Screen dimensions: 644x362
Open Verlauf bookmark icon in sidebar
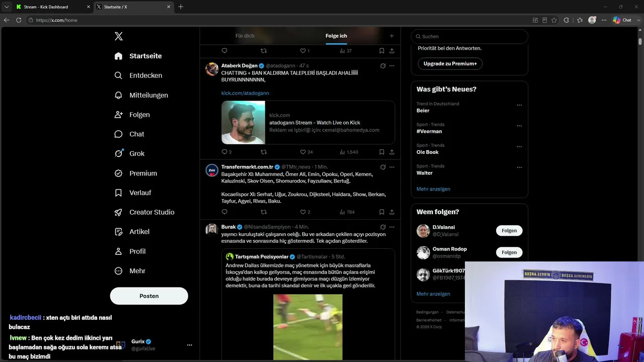coord(118,193)
